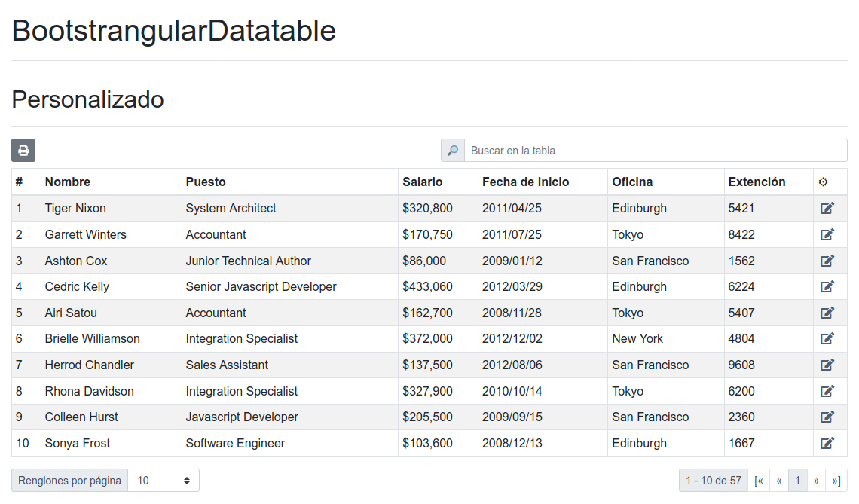Viewport: 859px width, 504px height.
Task: Sort by Fecha de inicio header
Action: coord(525,182)
